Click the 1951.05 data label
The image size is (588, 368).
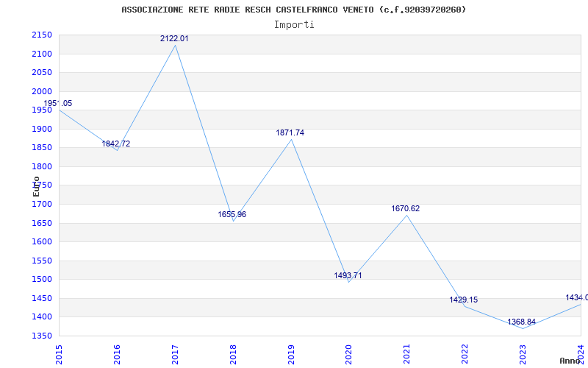coord(58,103)
